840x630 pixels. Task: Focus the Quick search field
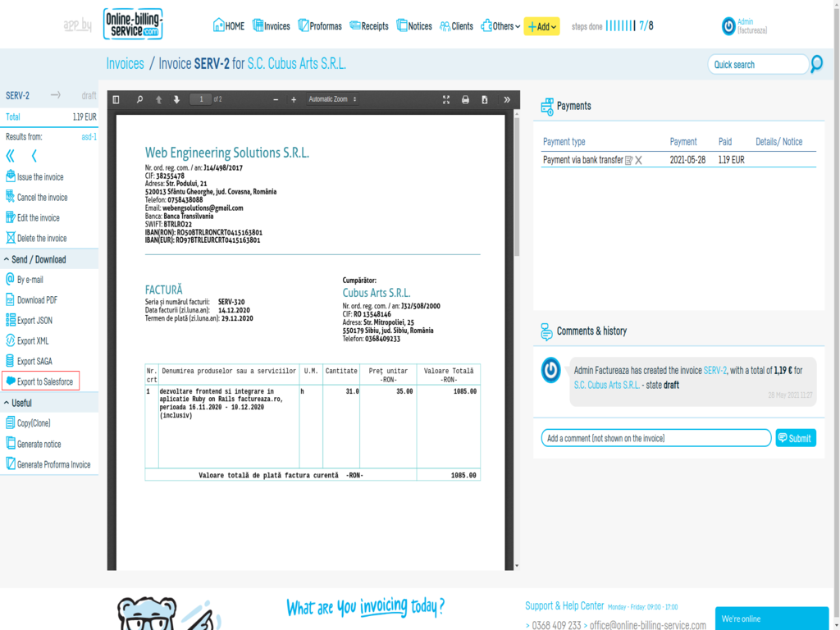(x=757, y=64)
